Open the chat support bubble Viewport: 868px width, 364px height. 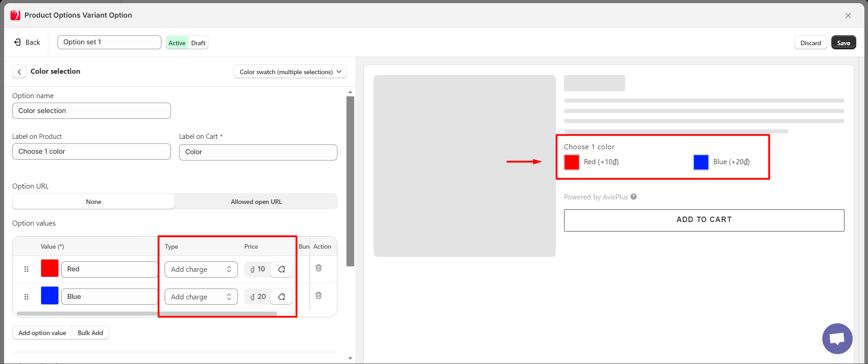pos(837,338)
